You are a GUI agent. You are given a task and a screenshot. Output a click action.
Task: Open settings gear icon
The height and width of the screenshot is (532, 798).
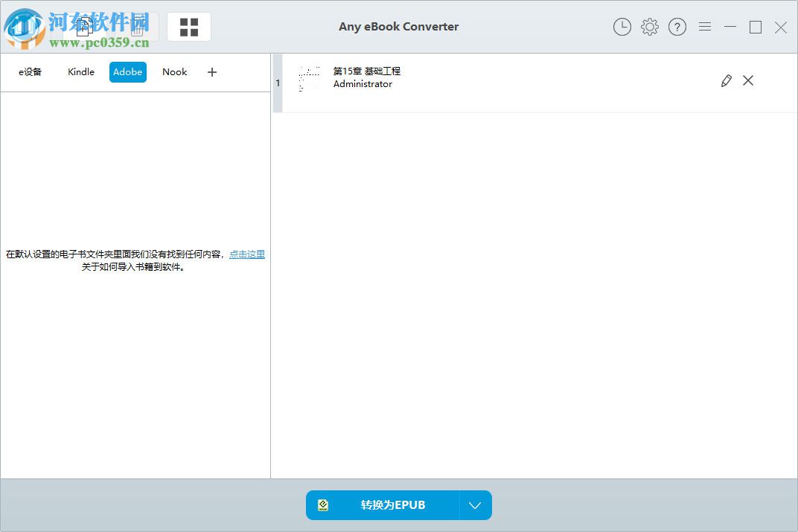point(649,27)
